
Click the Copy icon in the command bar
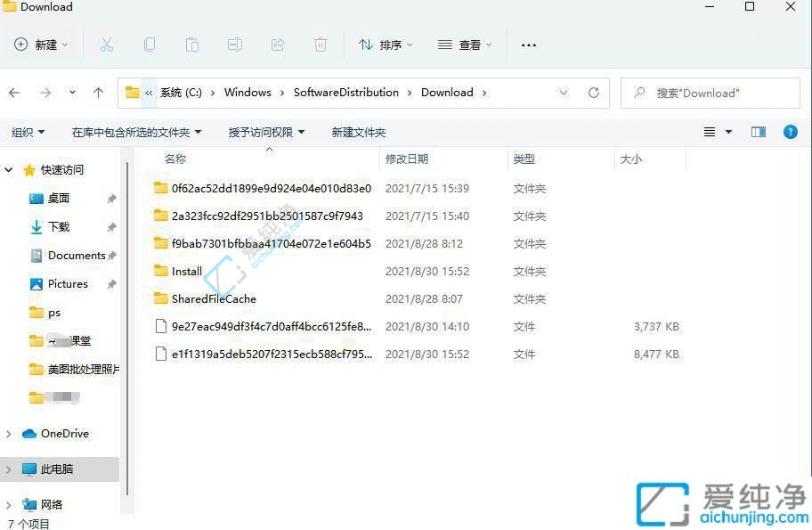click(150, 45)
